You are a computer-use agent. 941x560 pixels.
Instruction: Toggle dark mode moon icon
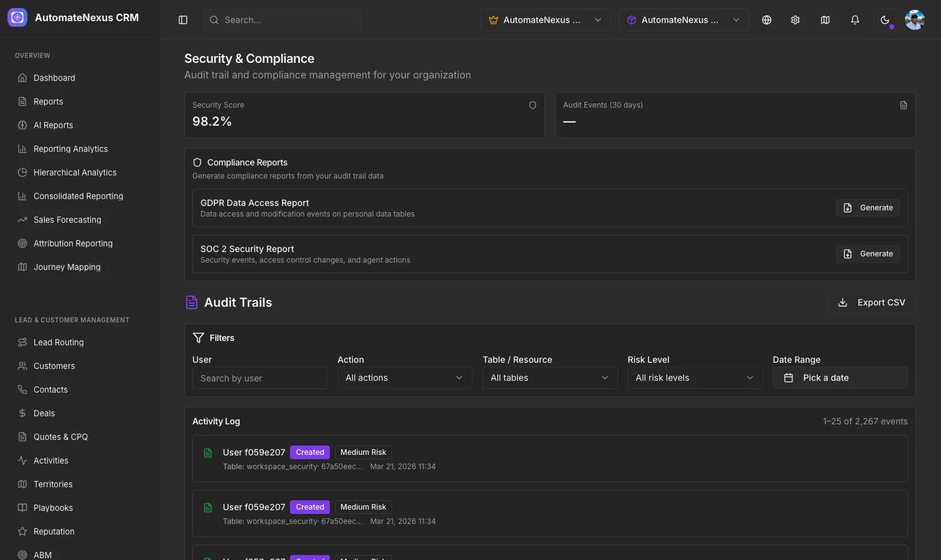point(885,20)
